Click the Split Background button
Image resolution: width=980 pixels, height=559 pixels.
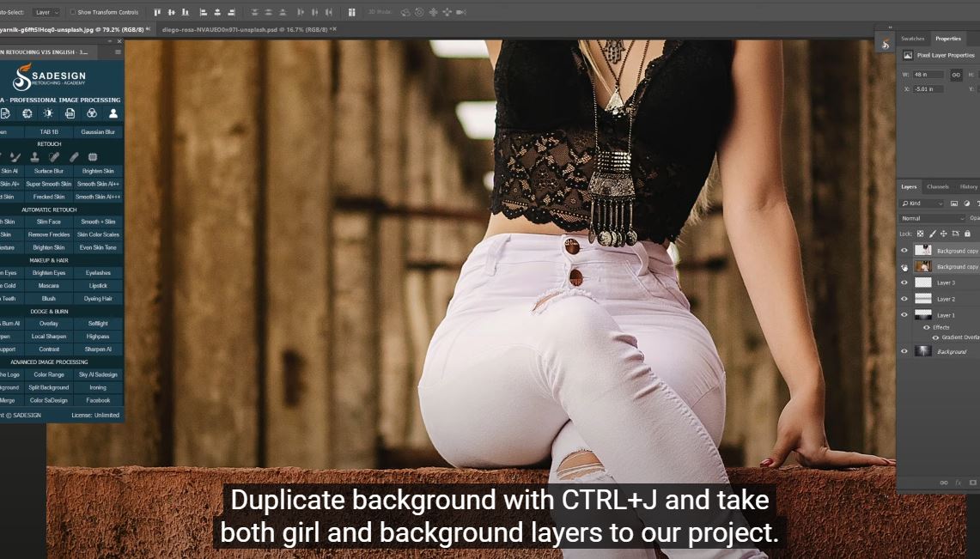[x=49, y=387]
